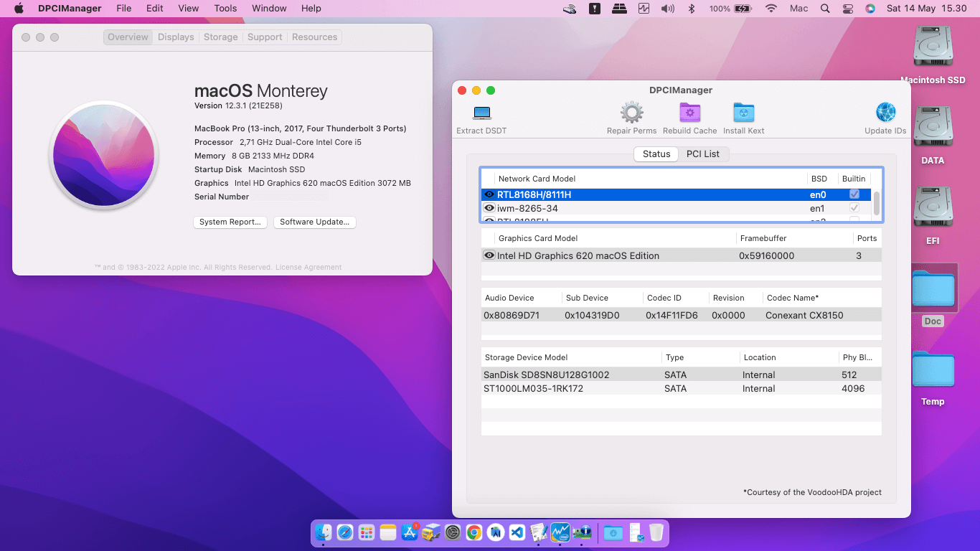Open the File menu
The width and height of the screenshot is (980, 551).
pyautogui.click(x=124, y=9)
